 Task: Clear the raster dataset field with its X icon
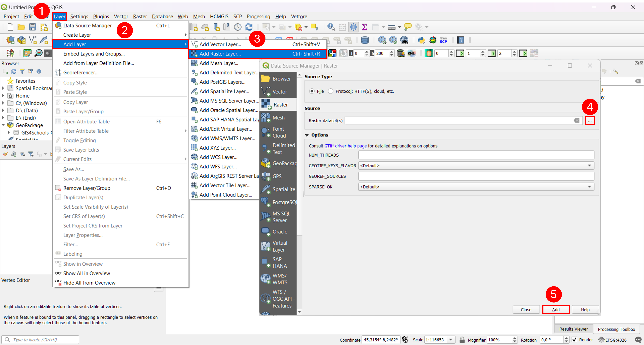[x=577, y=121]
